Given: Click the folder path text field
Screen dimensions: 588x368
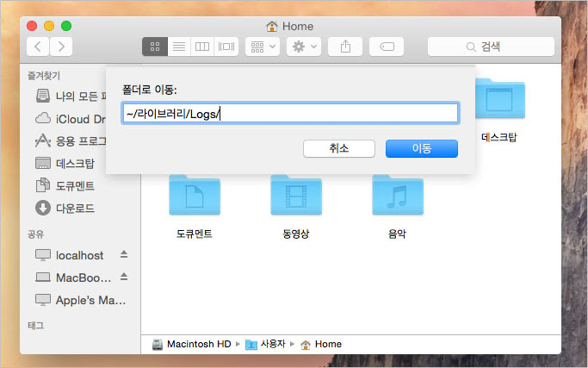Looking at the screenshot, I should tap(291, 113).
